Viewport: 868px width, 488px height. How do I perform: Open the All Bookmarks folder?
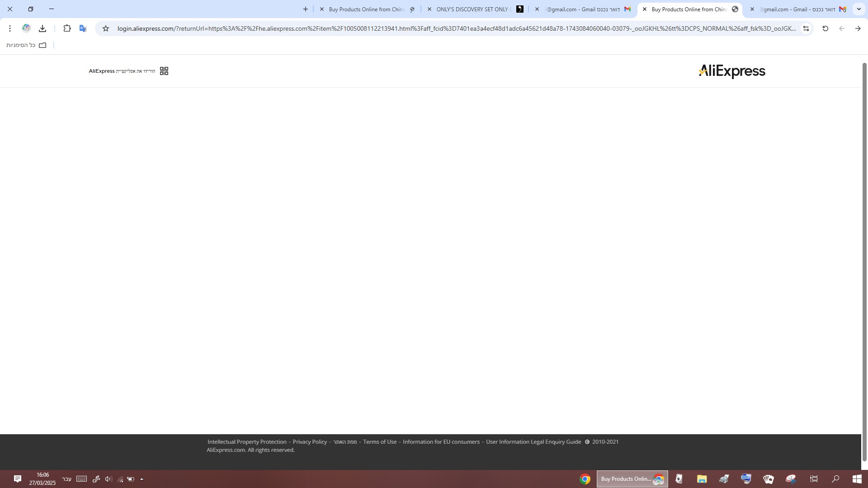[x=26, y=45]
